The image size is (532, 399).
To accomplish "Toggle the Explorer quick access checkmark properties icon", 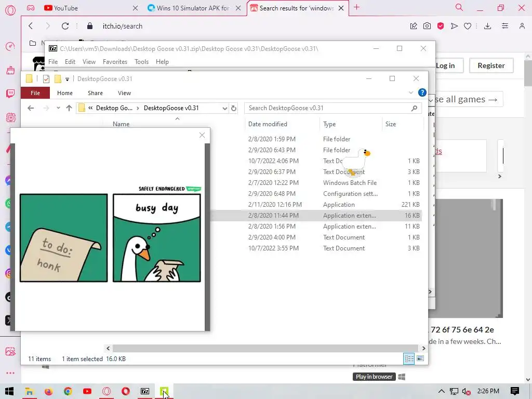I will [46, 79].
